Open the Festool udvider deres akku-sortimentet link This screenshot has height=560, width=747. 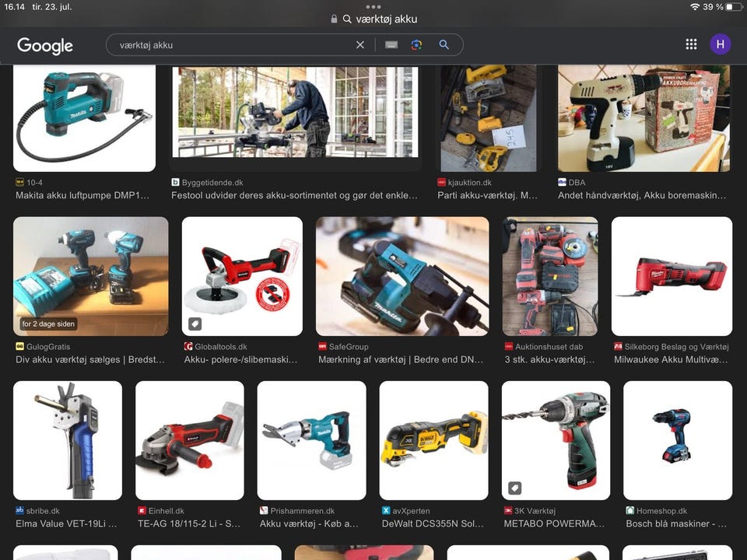pos(294,195)
